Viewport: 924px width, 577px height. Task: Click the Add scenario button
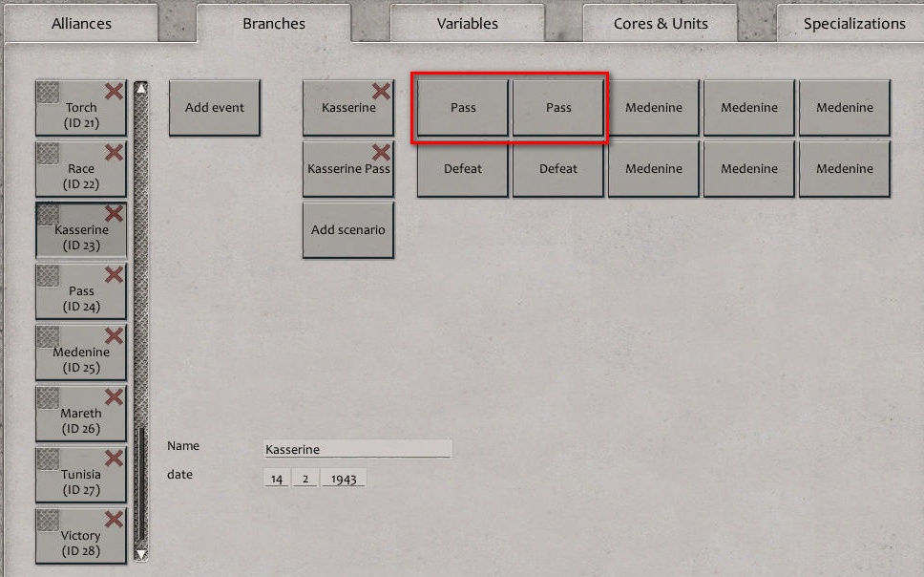(347, 229)
